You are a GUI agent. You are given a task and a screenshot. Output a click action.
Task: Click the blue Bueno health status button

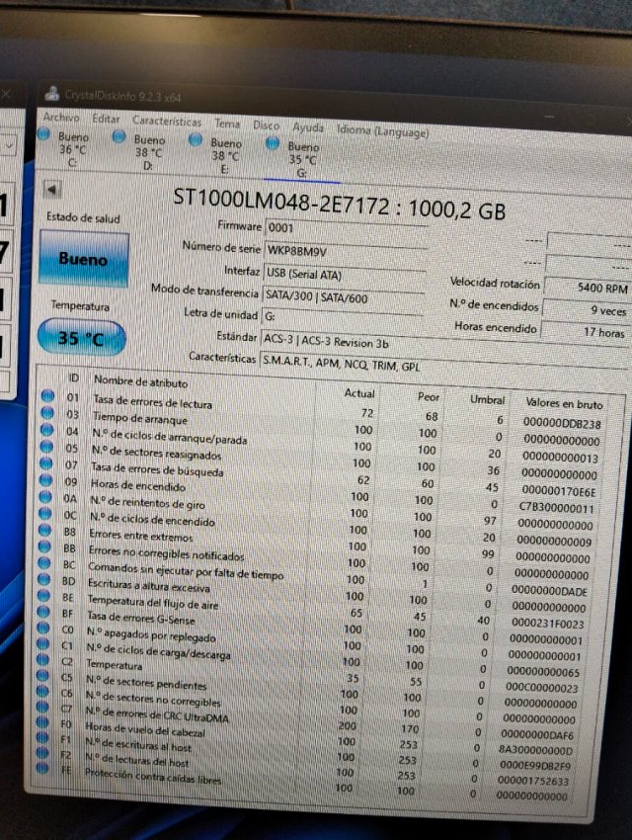(84, 258)
